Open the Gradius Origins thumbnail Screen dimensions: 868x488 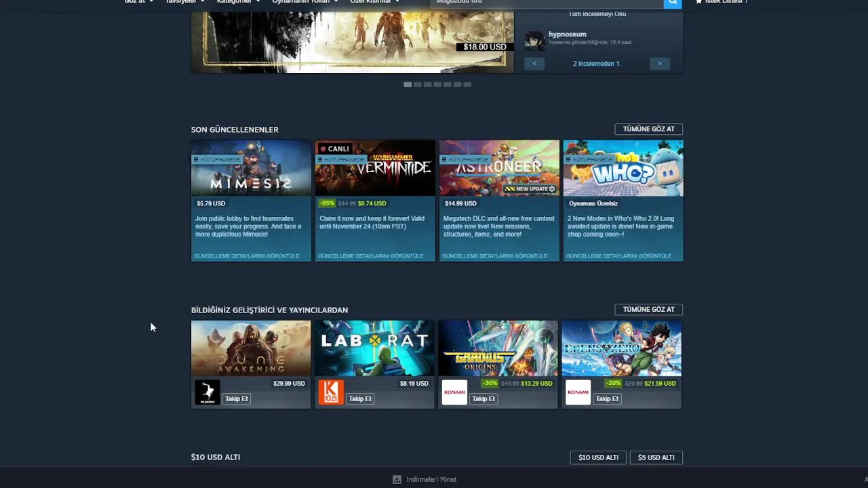(x=498, y=348)
